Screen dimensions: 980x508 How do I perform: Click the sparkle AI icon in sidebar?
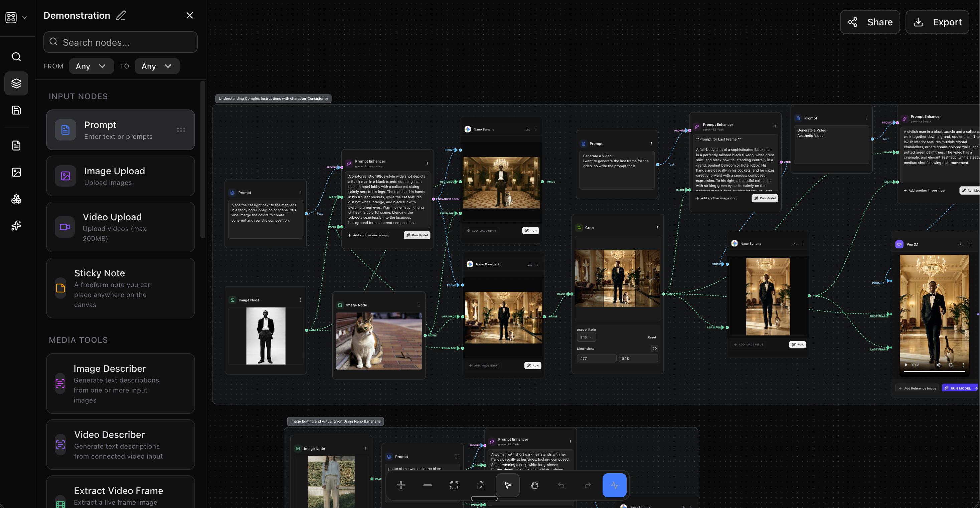16,226
